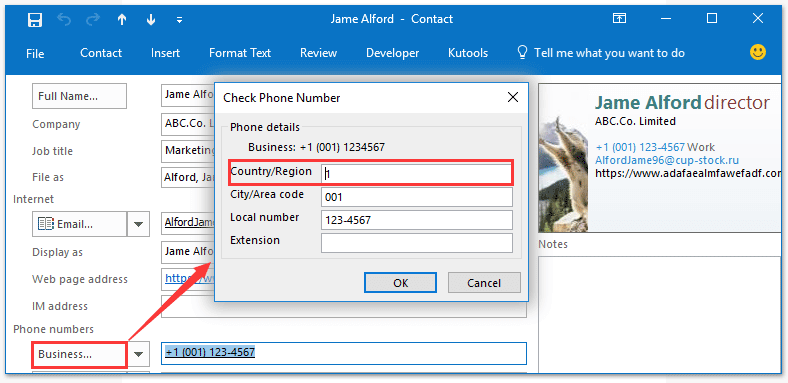Click the Notes text area
This screenshot has width=788, height=383.
tap(659, 314)
